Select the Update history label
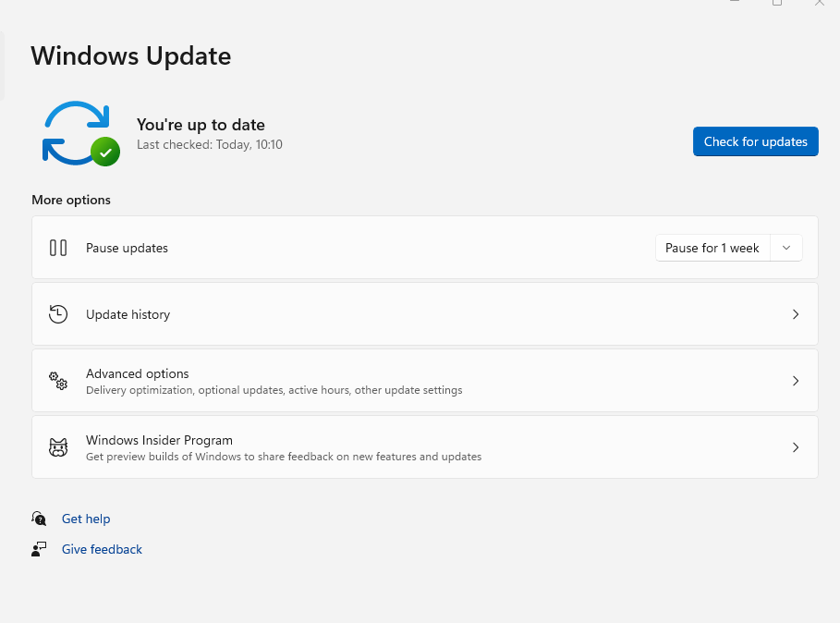Image resolution: width=840 pixels, height=623 pixels. tap(128, 314)
